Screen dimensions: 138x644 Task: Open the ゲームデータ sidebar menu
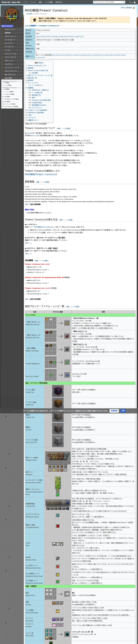click(12, 47)
